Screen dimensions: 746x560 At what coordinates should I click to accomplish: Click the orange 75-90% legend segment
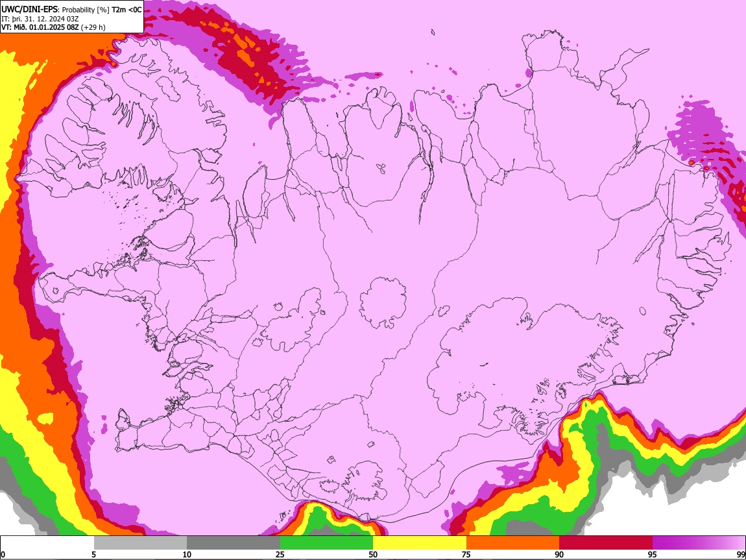(512, 542)
